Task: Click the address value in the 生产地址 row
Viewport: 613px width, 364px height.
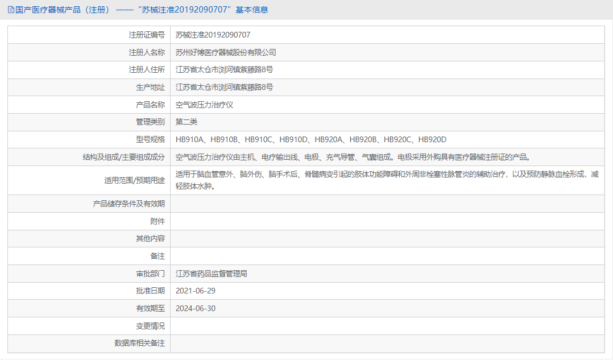Action: pos(225,87)
